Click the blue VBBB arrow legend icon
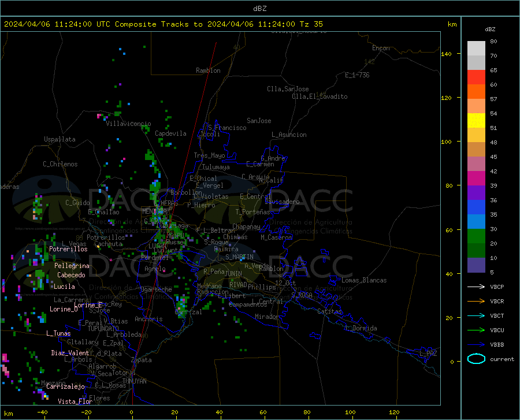Screen dimensions: 520x420 pyautogui.click(x=476, y=344)
